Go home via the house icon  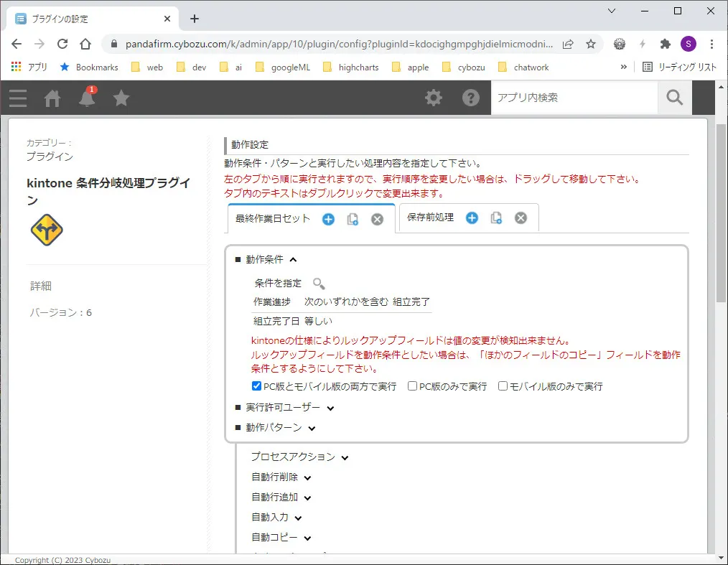[52, 98]
